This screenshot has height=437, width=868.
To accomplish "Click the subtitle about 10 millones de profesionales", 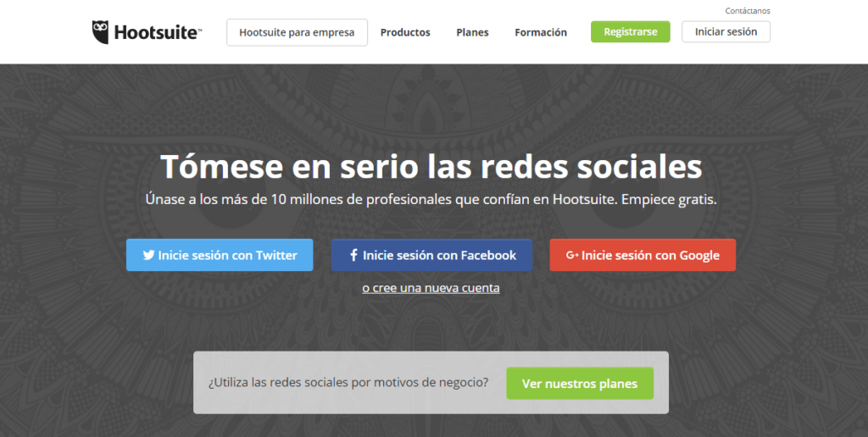I will coord(431,199).
